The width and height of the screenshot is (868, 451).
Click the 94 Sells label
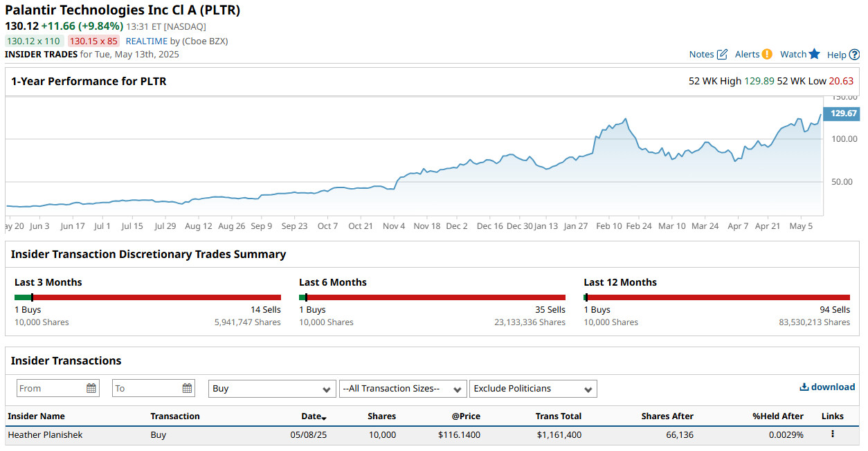(x=835, y=310)
